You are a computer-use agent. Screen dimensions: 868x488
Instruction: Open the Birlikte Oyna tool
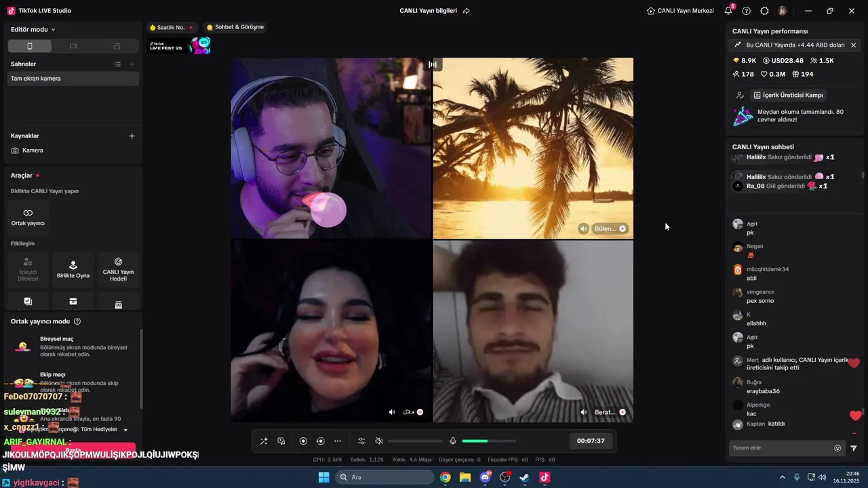[x=73, y=269]
